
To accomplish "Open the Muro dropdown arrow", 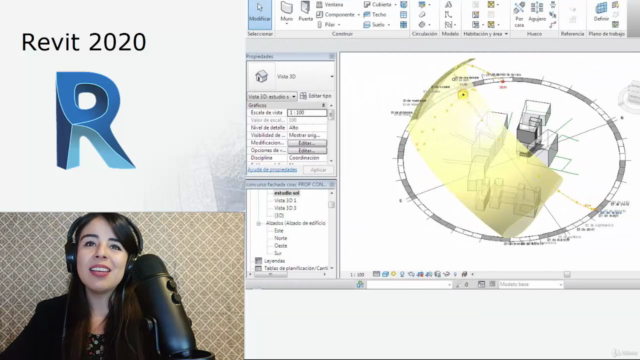I will click(x=287, y=24).
